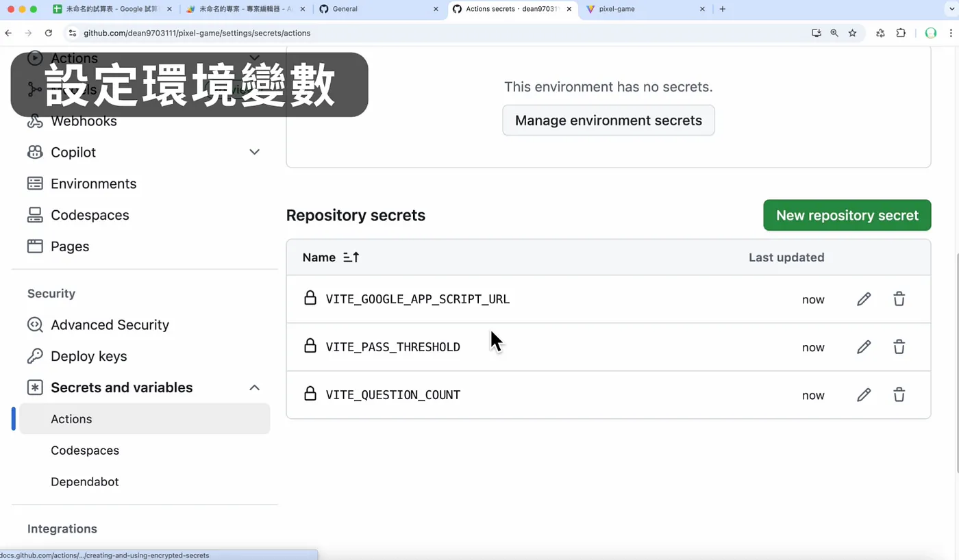Open the profile avatar icon
Image resolution: width=959 pixels, height=560 pixels.
[x=930, y=33]
